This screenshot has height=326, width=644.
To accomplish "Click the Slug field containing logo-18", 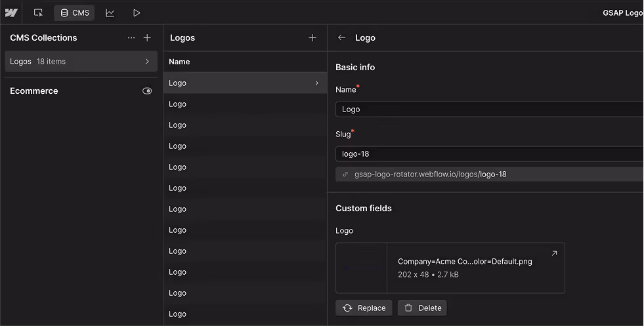I will point(490,154).
